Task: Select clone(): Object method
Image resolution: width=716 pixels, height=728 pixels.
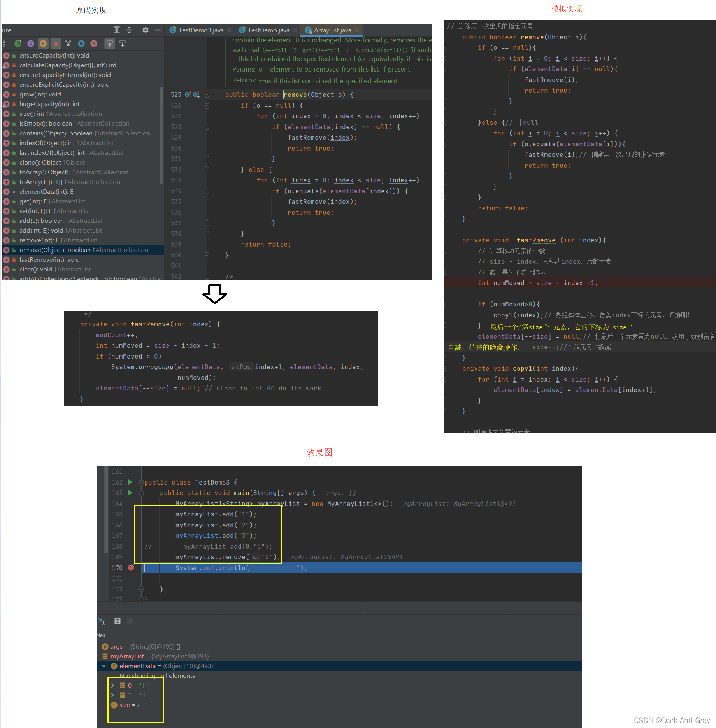Action: [52, 163]
